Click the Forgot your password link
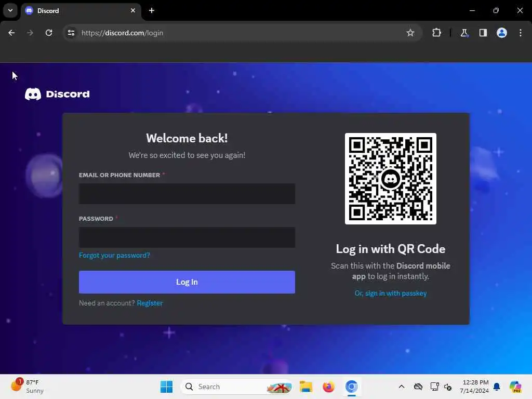 [x=114, y=255]
